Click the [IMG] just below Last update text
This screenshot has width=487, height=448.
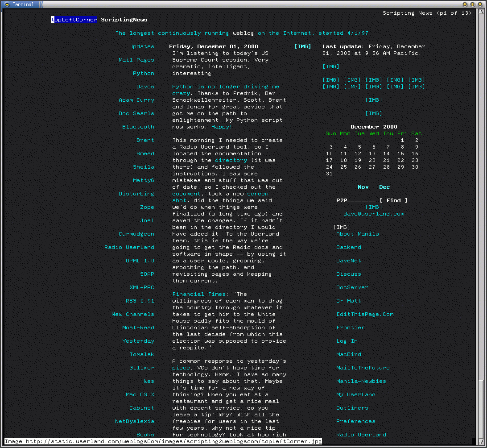tap(330, 66)
